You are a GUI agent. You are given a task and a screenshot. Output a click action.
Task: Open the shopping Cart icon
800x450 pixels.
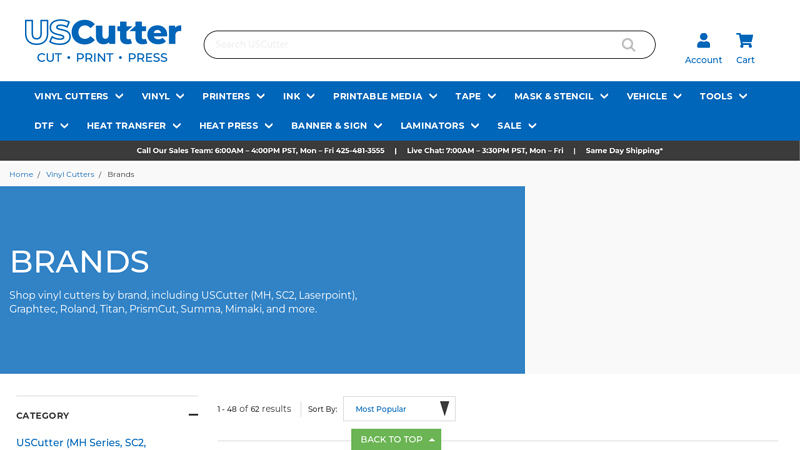745,41
